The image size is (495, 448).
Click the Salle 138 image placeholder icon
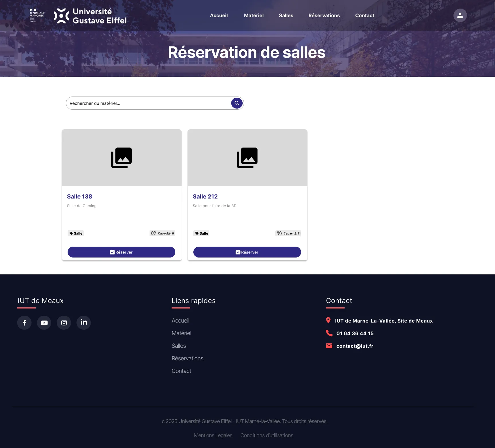tap(121, 158)
